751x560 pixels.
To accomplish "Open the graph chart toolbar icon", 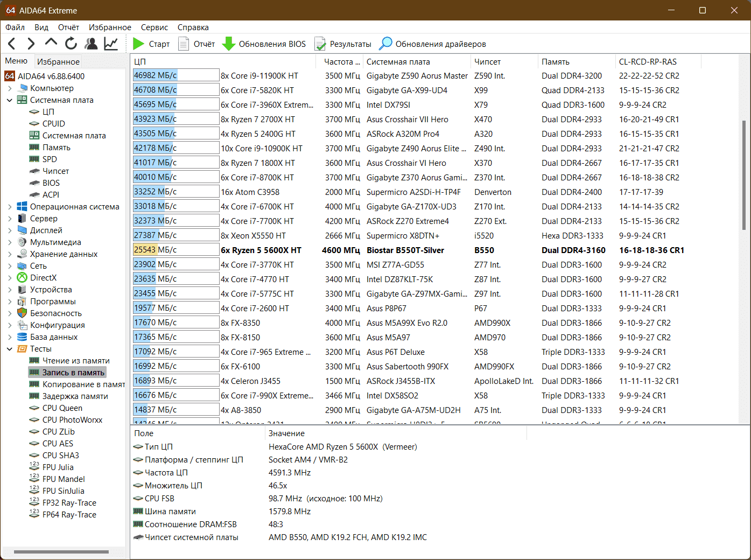I will 111,44.
